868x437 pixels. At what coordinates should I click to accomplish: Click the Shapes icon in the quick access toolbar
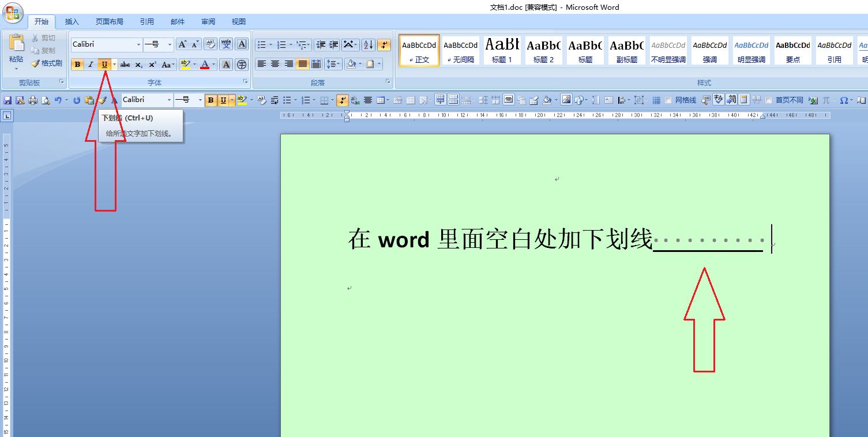pyautogui.click(x=580, y=100)
